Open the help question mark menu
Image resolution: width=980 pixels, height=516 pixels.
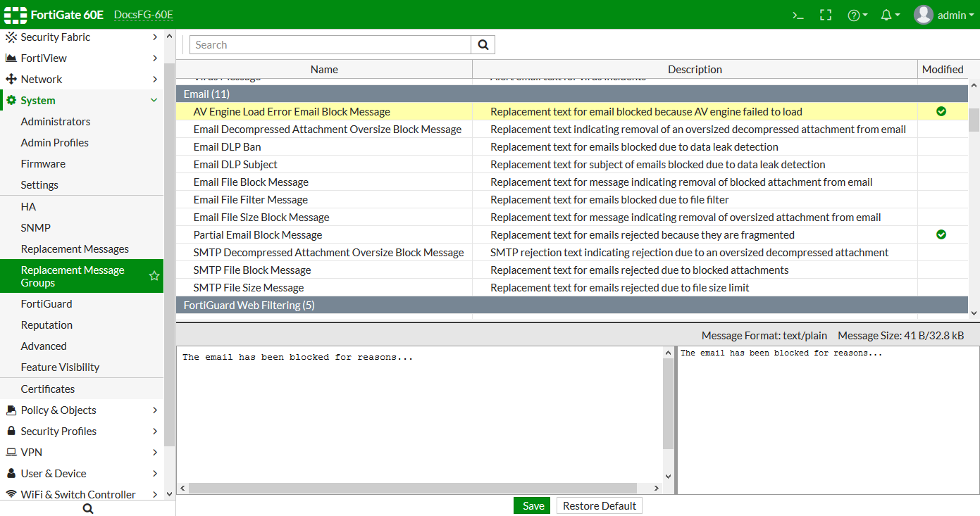(x=856, y=15)
